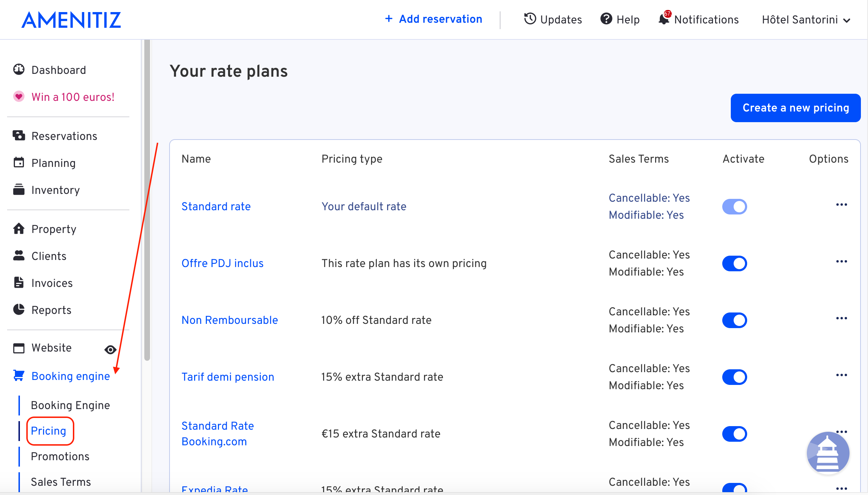Select Property in the sidebar
This screenshot has width=868, height=495.
click(x=54, y=229)
